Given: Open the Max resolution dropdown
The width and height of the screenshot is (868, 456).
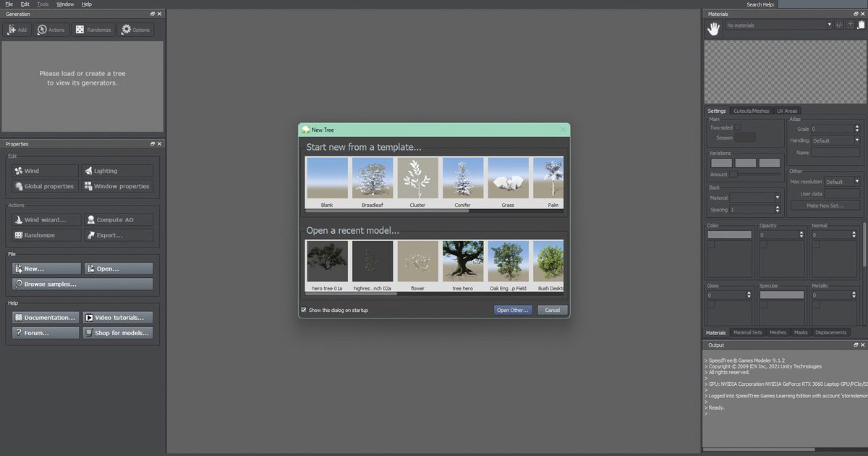Looking at the screenshot, I should [x=843, y=182].
